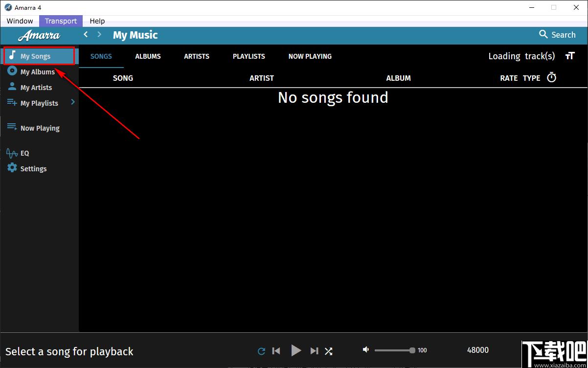Mute the volume speaker icon
The width and height of the screenshot is (588, 368).
[366, 349]
